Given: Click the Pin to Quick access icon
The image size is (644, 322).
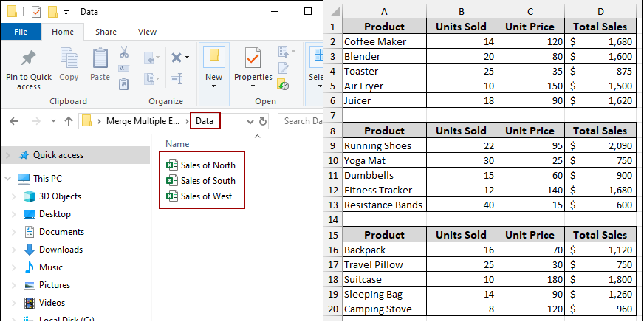Looking at the screenshot, I should click(29, 58).
